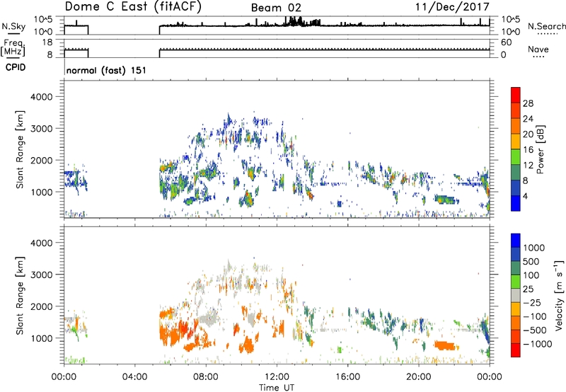Screen dimensions: 566x392
Task: Pick the red top segment of Power color bar
Action: click(516, 95)
